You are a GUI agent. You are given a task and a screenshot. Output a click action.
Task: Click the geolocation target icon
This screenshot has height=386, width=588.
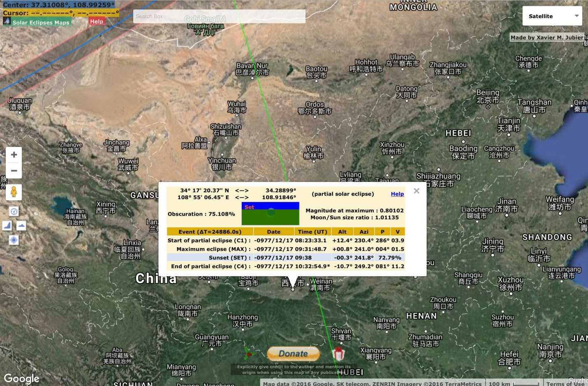(14, 240)
